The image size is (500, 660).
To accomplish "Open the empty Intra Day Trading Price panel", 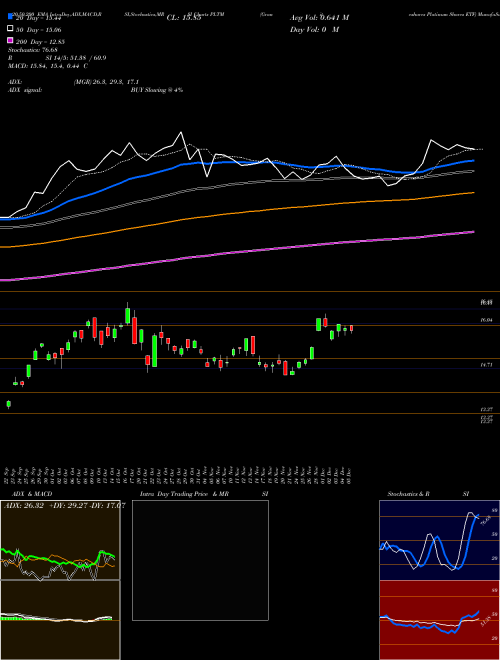I will click(x=200, y=560).
